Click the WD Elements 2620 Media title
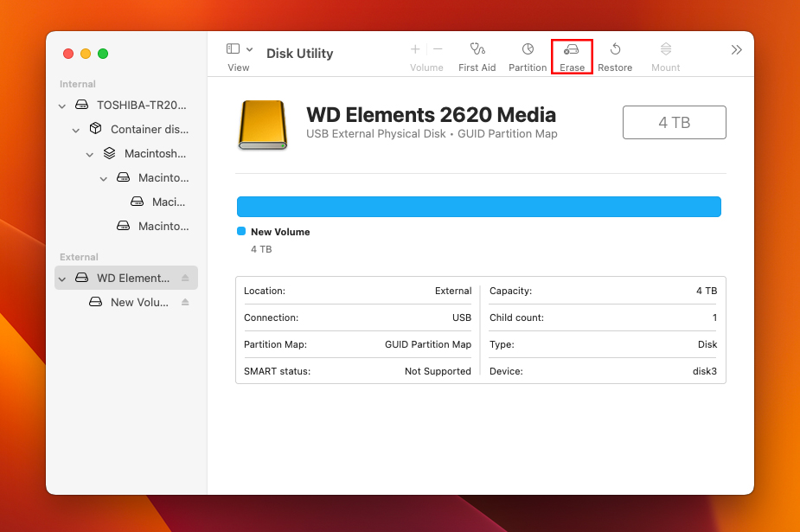Image resolution: width=800 pixels, height=532 pixels. pyautogui.click(x=431, y=115)
